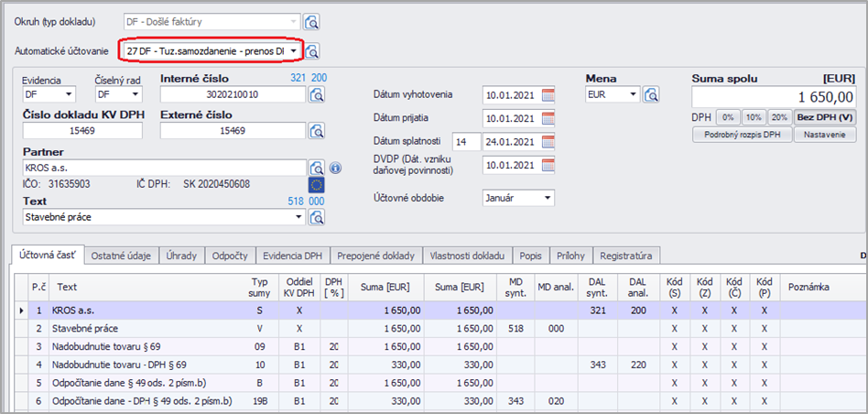
Task: Open partner search lookup icon
Action: 316,168
